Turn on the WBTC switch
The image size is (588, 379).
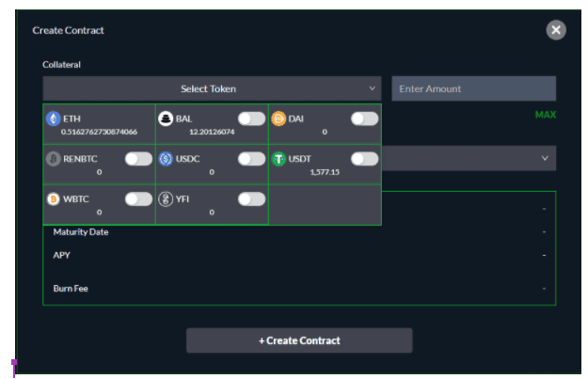138,199
